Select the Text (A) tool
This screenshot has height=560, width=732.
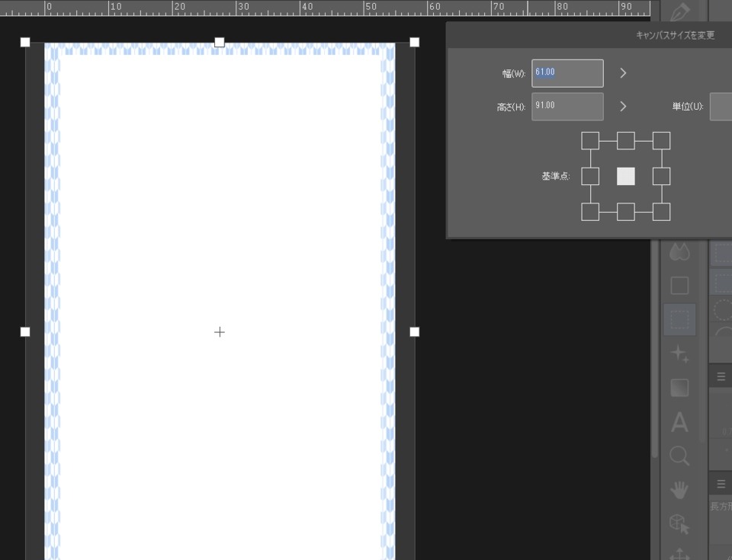(679, 422)
